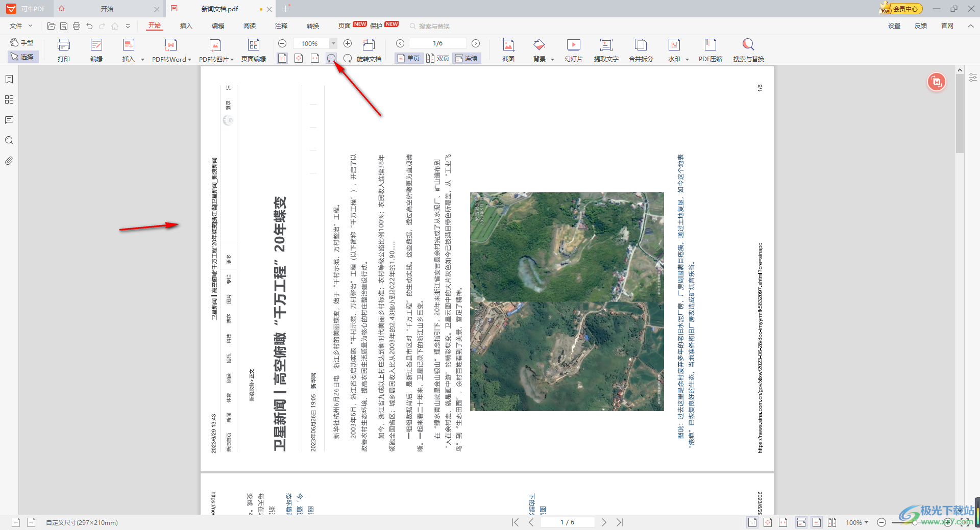Select actual size (1:1) view in ribbon
The width and height of the screenshot is (980, 530).
coord(282,58)
